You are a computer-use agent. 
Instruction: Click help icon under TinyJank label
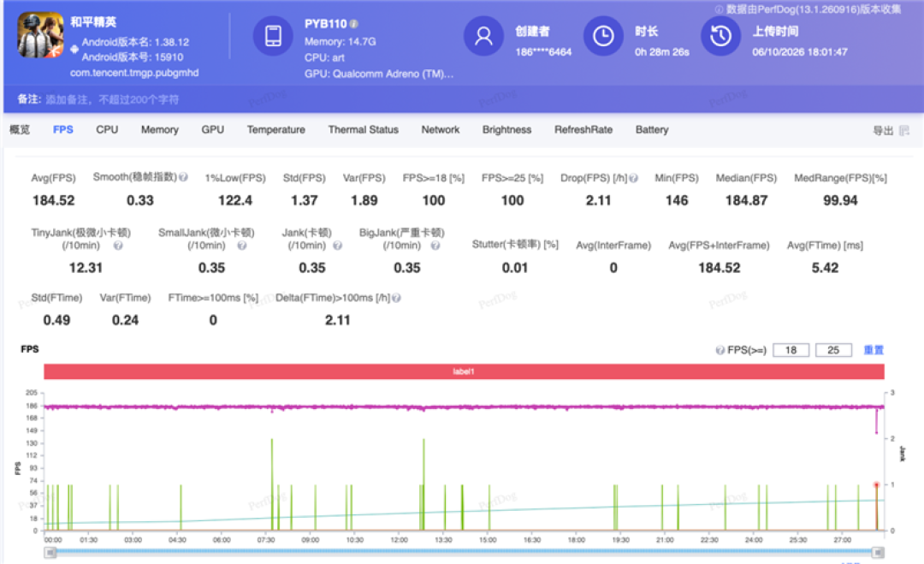(118, 245)
